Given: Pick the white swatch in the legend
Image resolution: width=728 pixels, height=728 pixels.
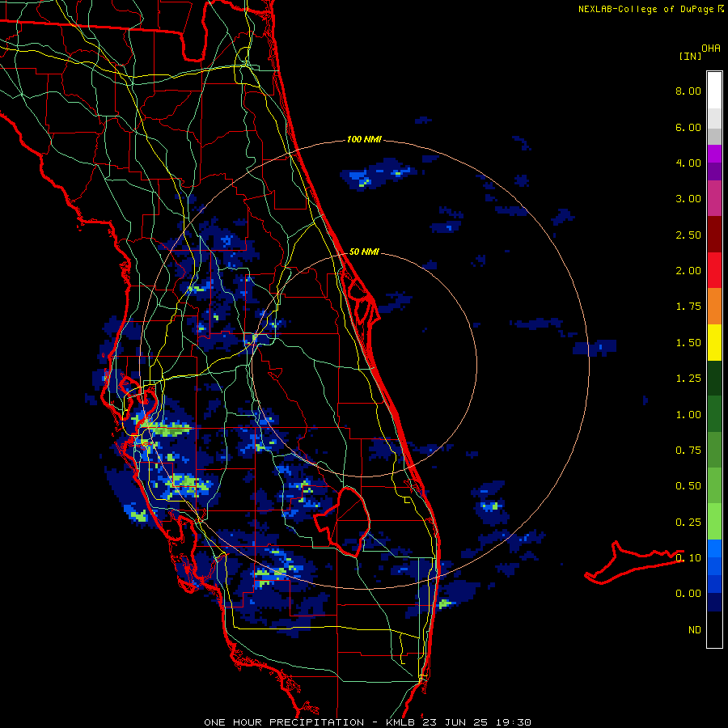Looking at the screenshot, I should [x=714, y=91].
